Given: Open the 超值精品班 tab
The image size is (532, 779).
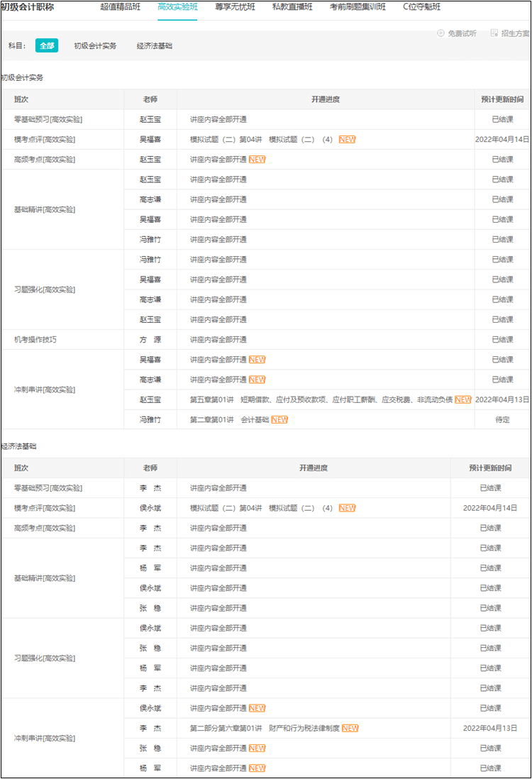Looking at the screenshot, I should [x=120, y=7].
